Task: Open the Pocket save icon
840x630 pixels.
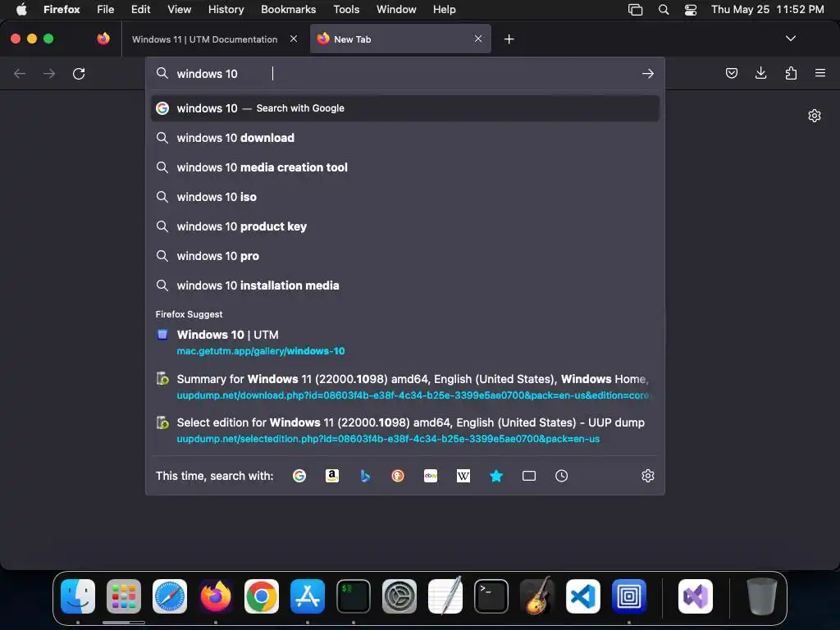Action: pos(731,73)
